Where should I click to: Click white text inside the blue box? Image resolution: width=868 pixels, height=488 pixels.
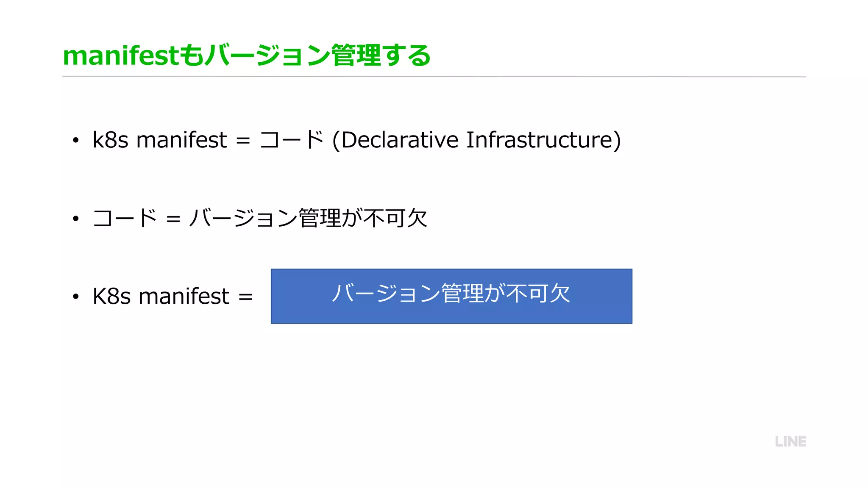pos(451,293)
